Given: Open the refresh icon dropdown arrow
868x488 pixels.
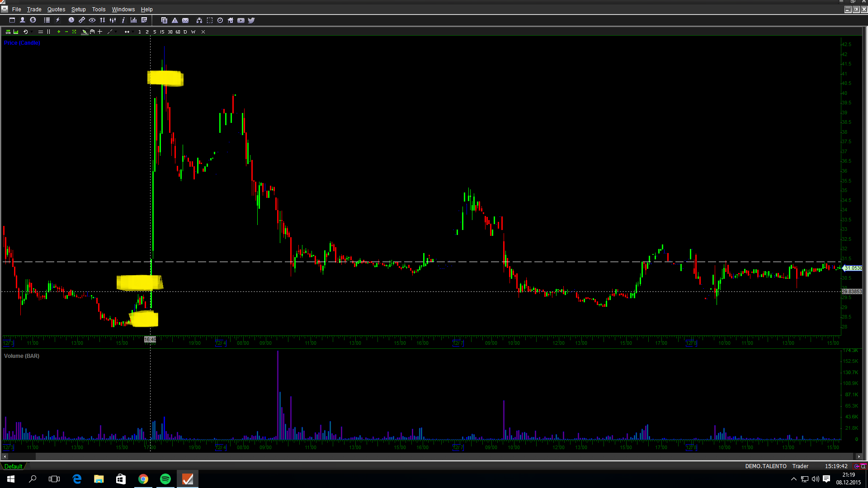Looking at the screenshot, I should tap(32, 32).
